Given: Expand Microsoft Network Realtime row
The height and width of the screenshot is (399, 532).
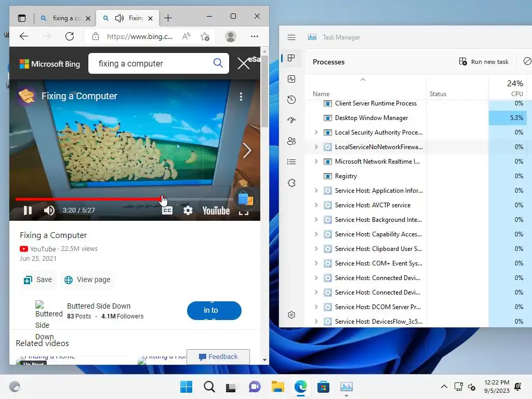Looking at the screenshot, I should click(316, 162).
